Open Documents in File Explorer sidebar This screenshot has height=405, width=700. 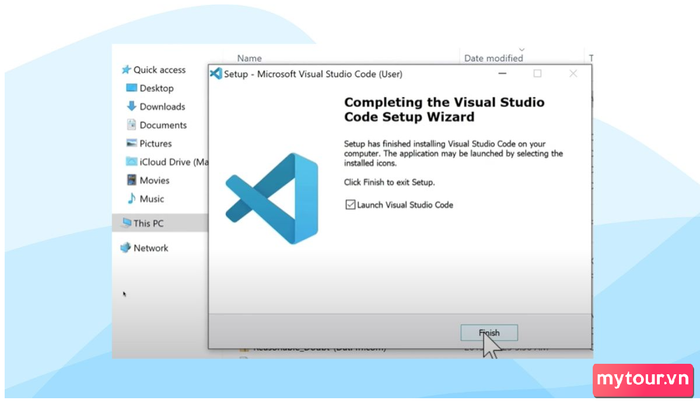click(x=163, y=125)
